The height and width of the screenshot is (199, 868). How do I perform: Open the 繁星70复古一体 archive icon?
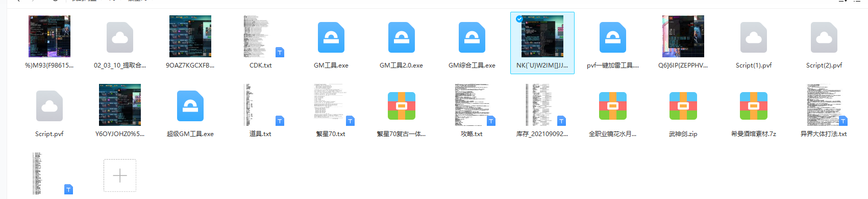pos(401,106)
